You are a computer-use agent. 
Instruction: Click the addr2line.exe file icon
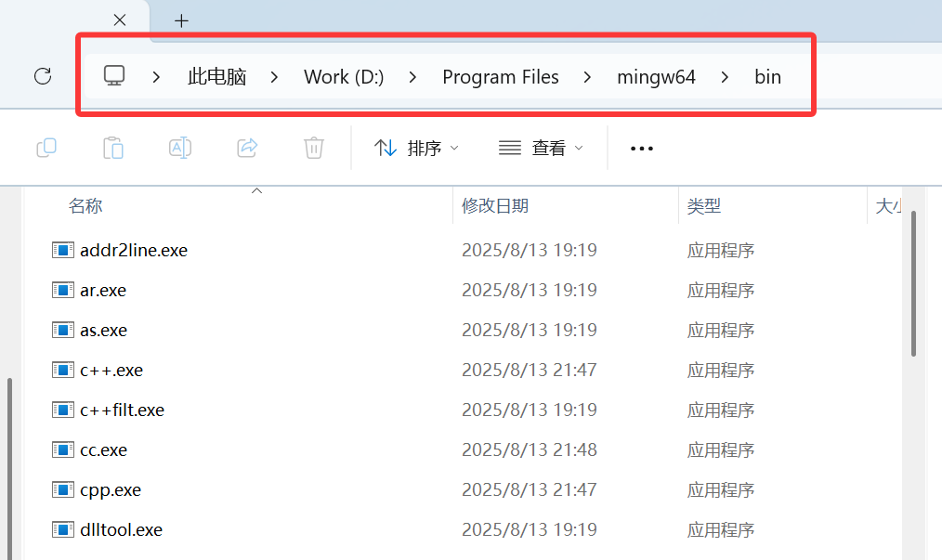pyautogui.click(x=63, y=250)
